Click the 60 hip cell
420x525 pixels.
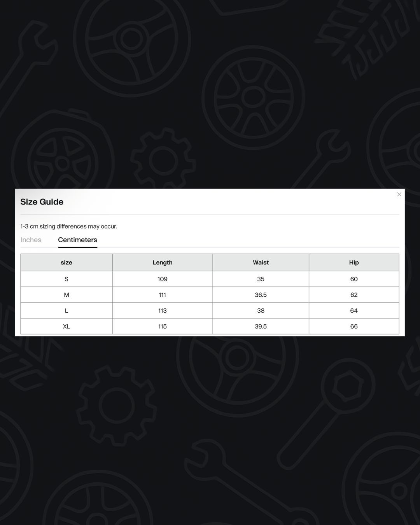(353, 279)
